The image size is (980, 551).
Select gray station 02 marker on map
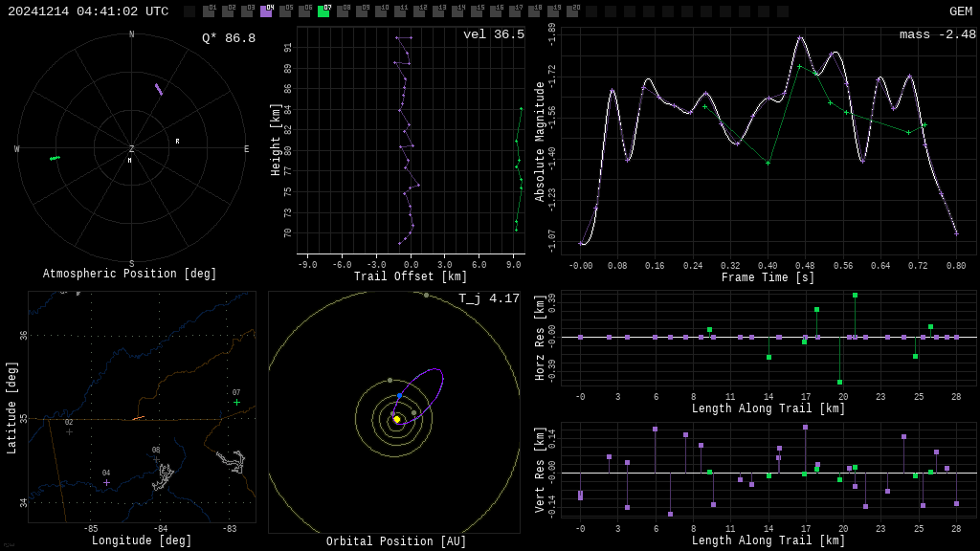[x=69, y=431]
